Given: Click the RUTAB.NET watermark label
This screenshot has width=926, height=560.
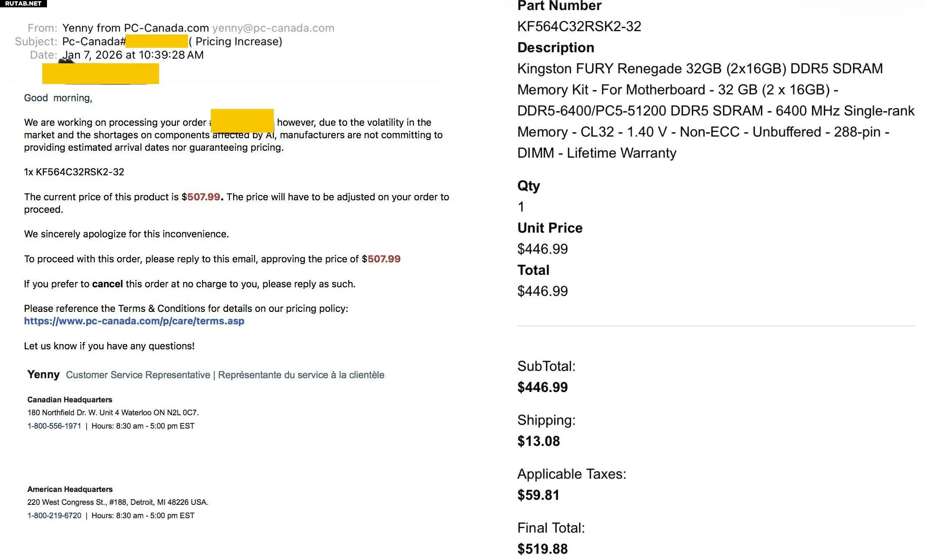Looking at the screenshot, I should click(x=23, y=3).
